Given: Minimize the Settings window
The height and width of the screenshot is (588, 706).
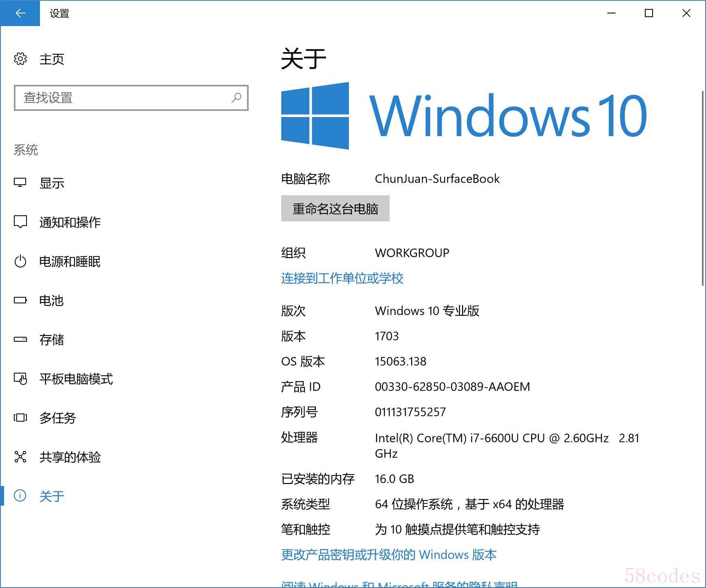Looking at the screenshot, I should point(611,13).
